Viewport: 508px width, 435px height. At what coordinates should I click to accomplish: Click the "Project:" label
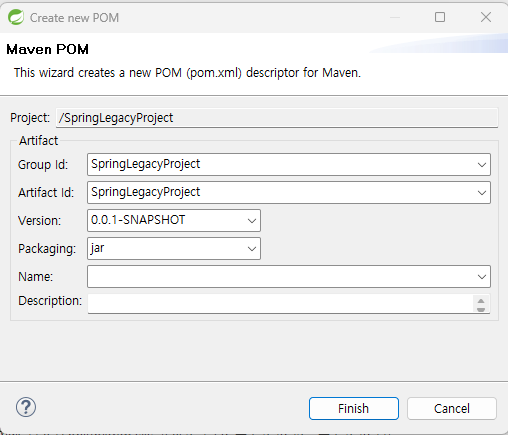point(30,118)
